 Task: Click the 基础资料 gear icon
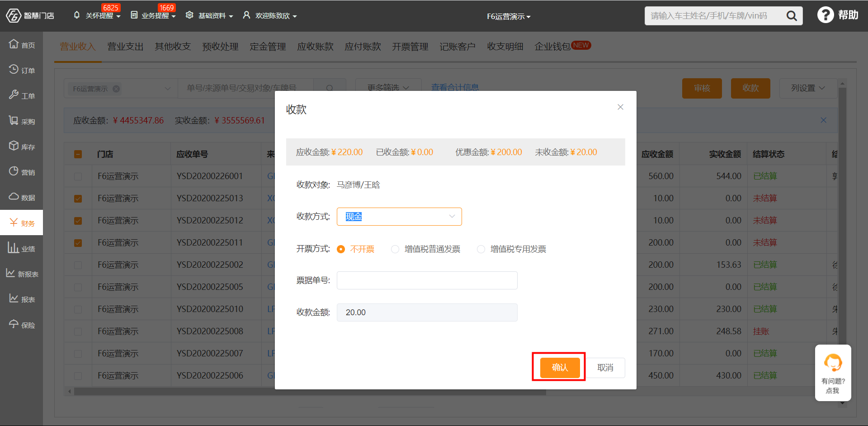pos(189,15)
